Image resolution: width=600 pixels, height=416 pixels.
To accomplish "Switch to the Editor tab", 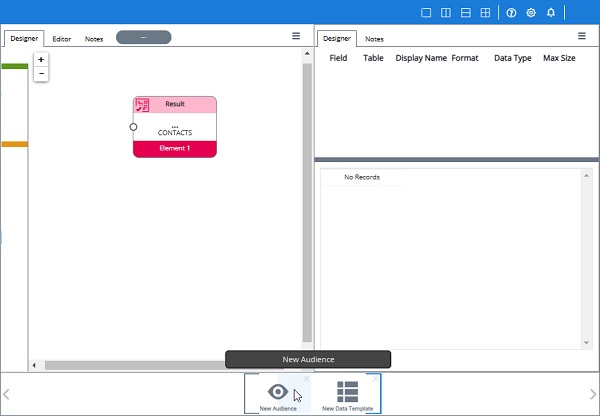I will coord(62,39).
